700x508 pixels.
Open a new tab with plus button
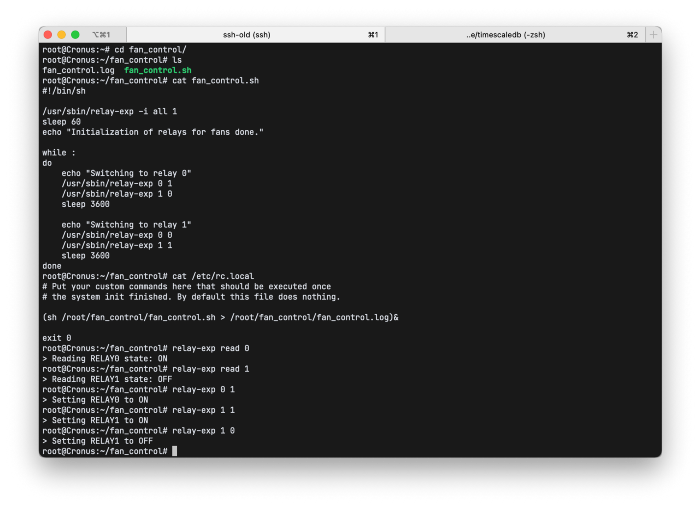pos(653,35)
